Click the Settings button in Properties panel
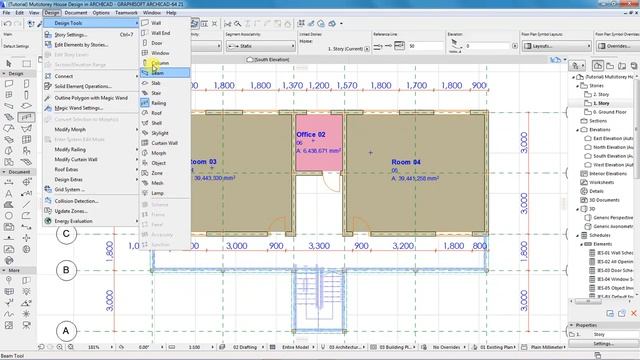 tap(603, 344)
